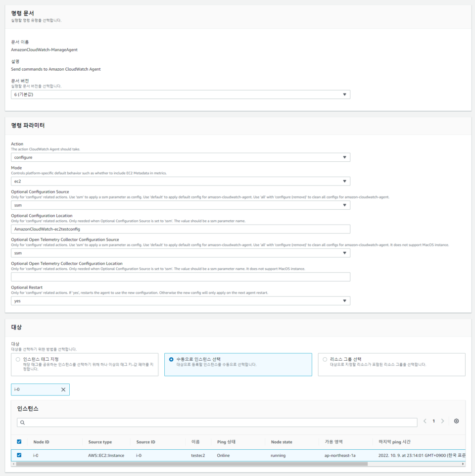Click the previous page chevron arrow
The image size is (475, 476).
(x=424, y=421)
